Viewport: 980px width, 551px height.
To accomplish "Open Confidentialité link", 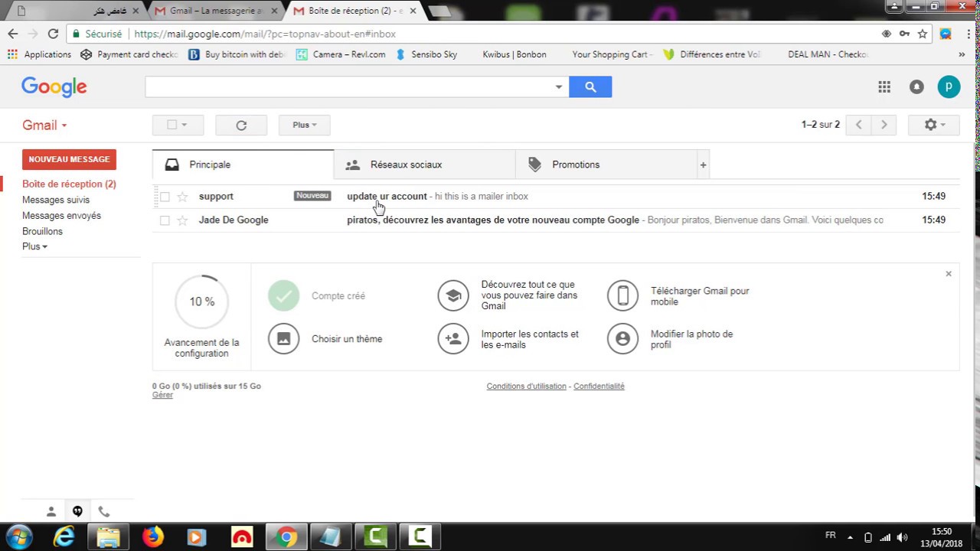I will point(599,386).
